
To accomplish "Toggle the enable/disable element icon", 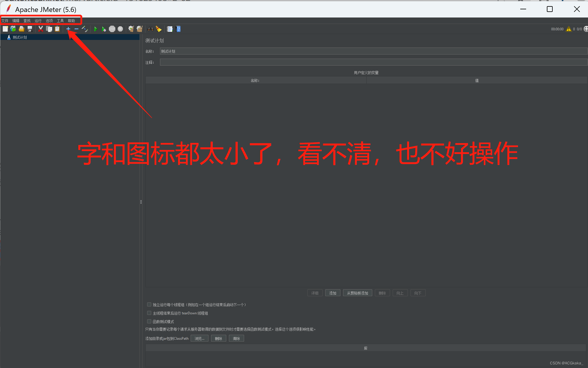I will point(85,29).
